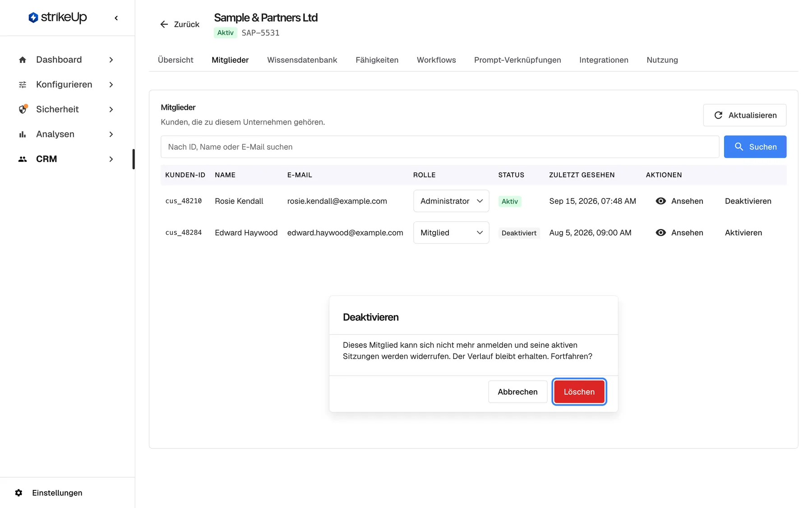Open the Mitglied role dropdown
This screenshot has height=508, width=812.
(451, 233)
